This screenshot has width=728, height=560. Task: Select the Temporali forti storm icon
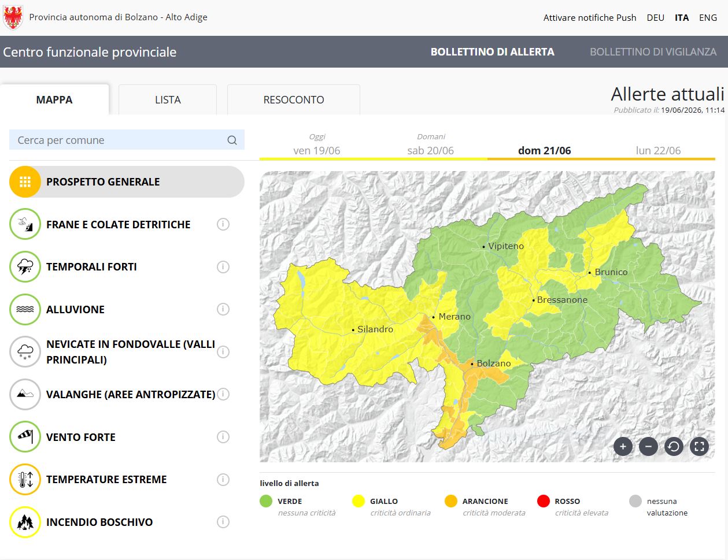click(x=25, y=267)
